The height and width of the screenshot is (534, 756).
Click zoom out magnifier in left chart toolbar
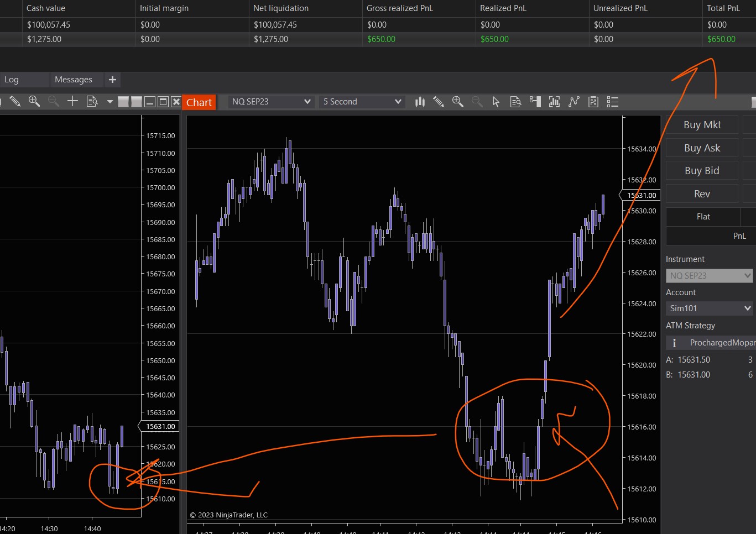(x=54, y=101)
